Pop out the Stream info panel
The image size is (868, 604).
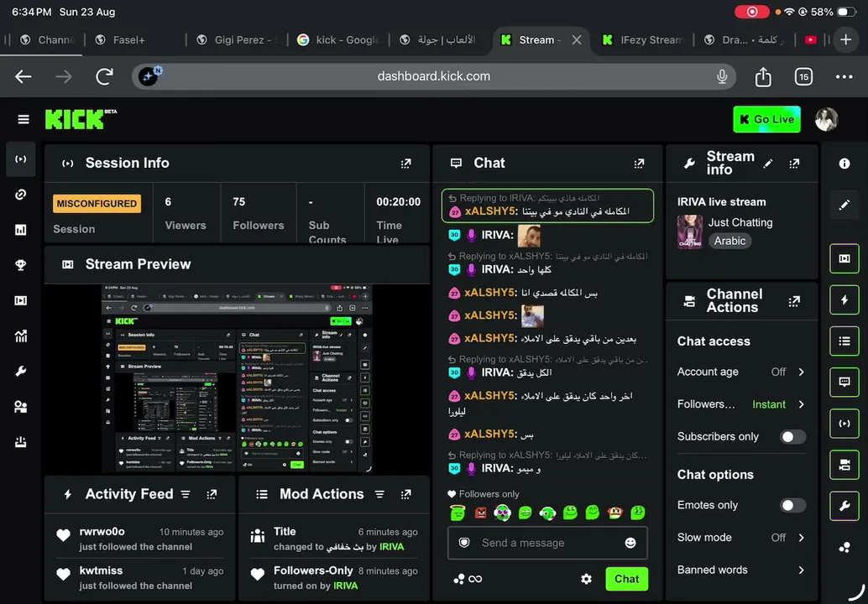click(794, 164)
